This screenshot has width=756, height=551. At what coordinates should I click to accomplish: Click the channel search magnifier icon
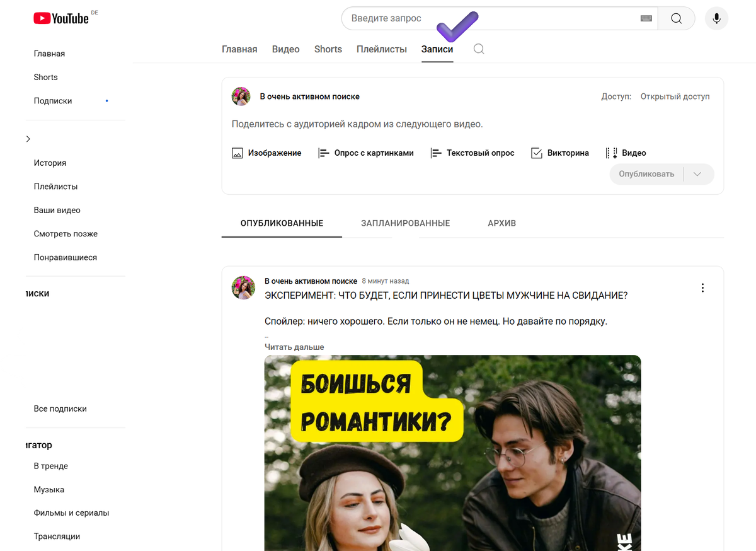[x=479, y=49]
